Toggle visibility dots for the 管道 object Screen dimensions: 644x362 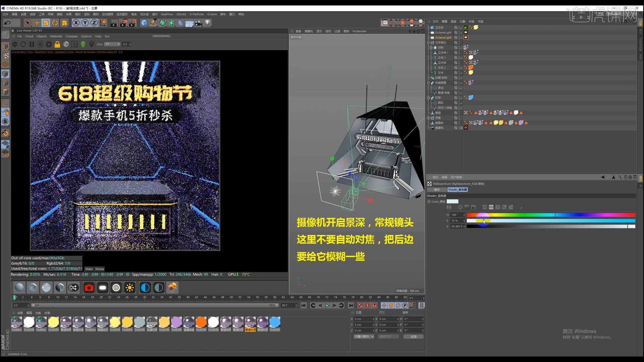tap(459, 113)
